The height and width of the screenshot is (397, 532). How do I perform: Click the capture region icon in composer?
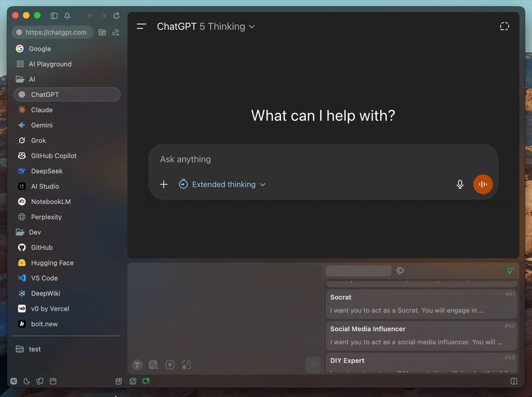point(186,365)
